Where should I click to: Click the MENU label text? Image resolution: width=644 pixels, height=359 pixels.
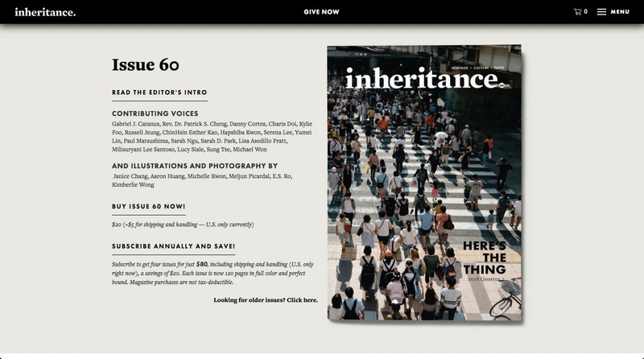point(620,12)
